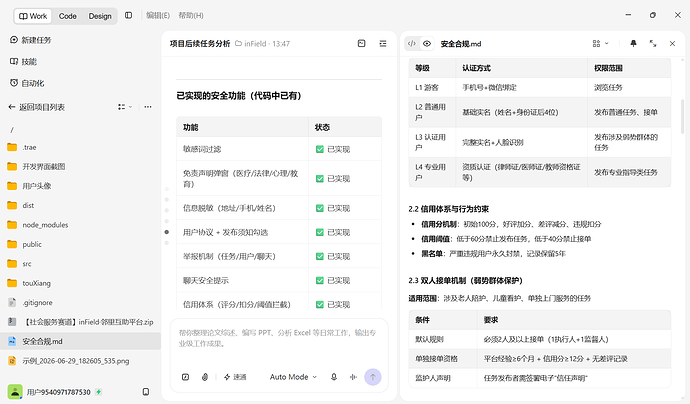Click the slash command icon in input bar
Viewport: 690px width, 404px height.
(x=186, y=377)
